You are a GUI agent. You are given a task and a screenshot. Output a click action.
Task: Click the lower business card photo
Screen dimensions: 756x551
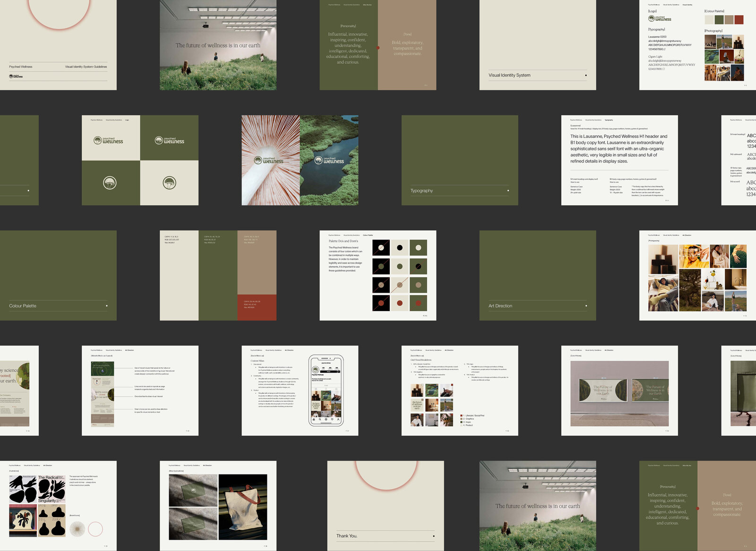(193, 524)
